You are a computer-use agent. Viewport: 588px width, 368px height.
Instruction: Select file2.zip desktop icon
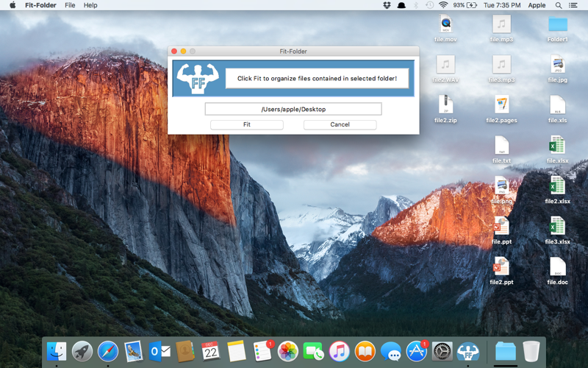(x=445, y=107)
